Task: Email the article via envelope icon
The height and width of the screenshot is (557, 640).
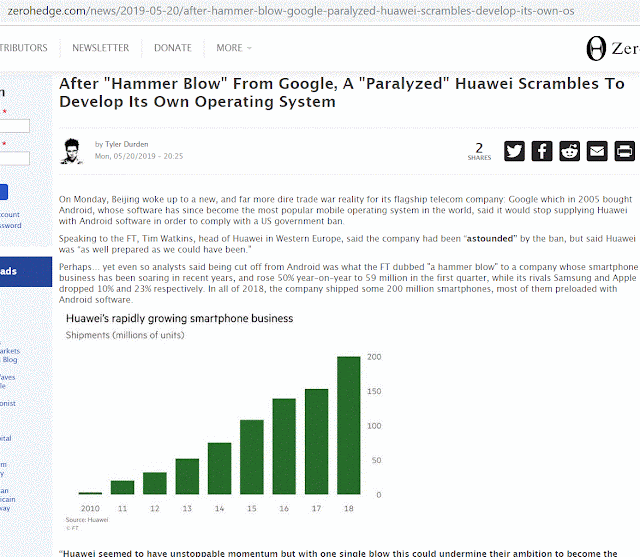Action: (597, 151)
